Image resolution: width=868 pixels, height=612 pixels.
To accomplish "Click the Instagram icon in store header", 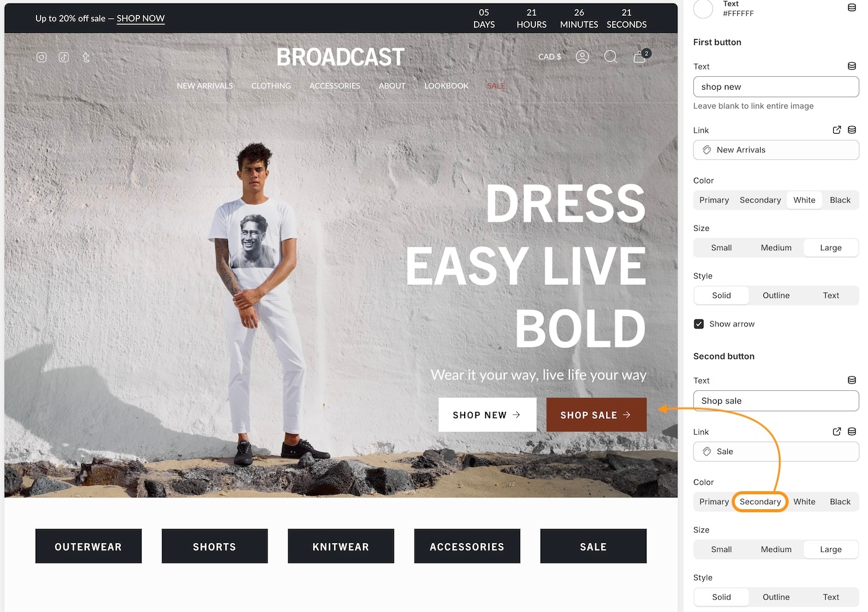I will pos(42,57).
